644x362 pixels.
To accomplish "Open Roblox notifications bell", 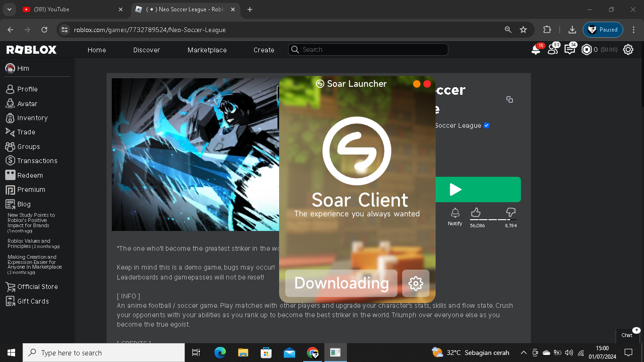I will pos(536,49).
